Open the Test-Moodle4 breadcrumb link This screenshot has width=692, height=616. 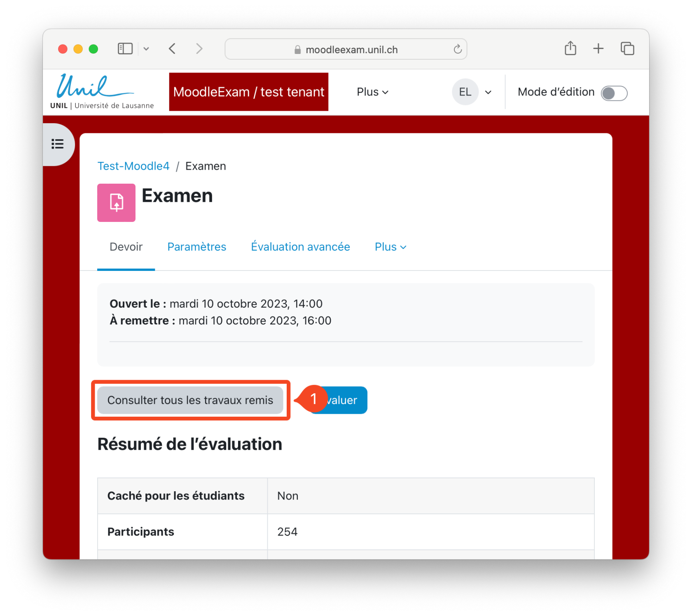tap(133, 166)
